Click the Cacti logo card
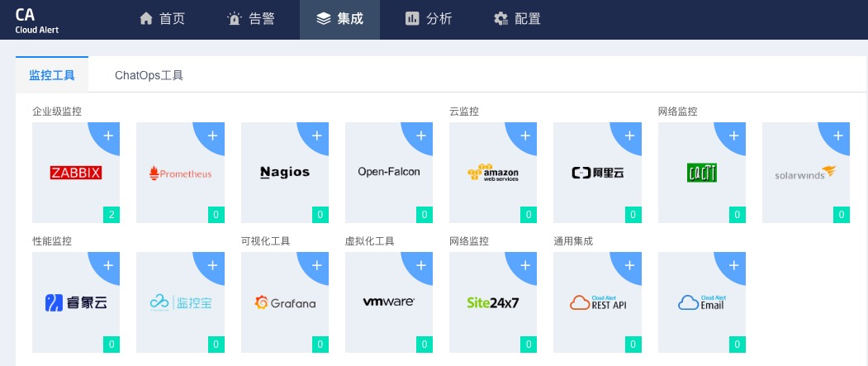868x366 pixels. 701,172
